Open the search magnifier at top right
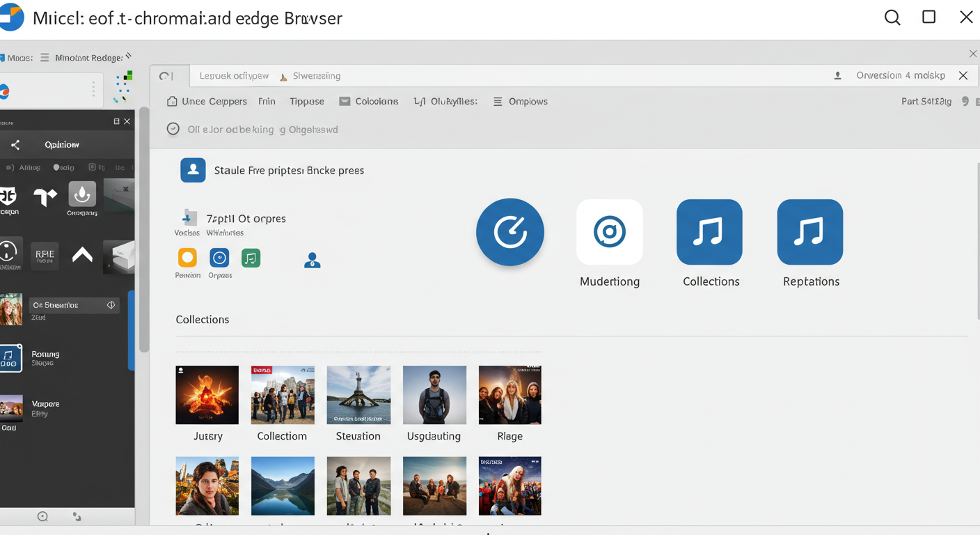980x535 pixels. click(892, 17)
